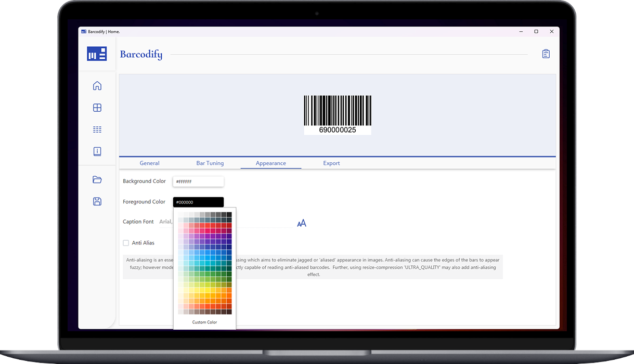Select the grid layout sidebar icon
Screen dimensions: 634x364
[x=97, y=107]
